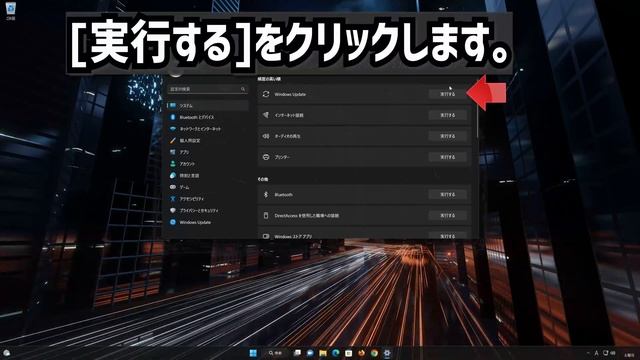640x360 pixels.
Task: Click the Windows Update sync icon in troubleshooter list
Action: tap(266, 94)
